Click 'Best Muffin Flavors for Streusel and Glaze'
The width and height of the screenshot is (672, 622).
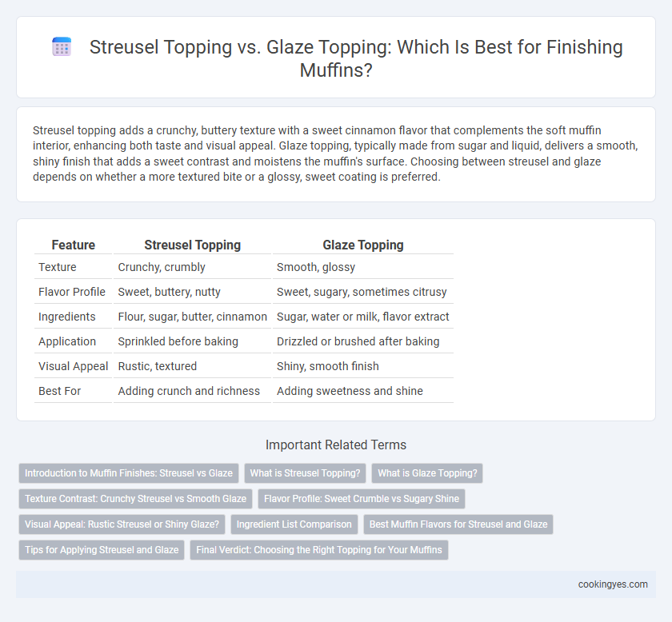[458, 524]
